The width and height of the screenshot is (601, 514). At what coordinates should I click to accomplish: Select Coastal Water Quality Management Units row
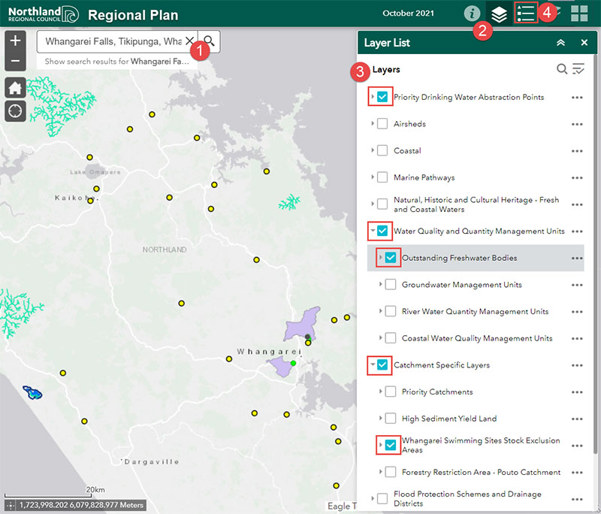coord(475,338)
